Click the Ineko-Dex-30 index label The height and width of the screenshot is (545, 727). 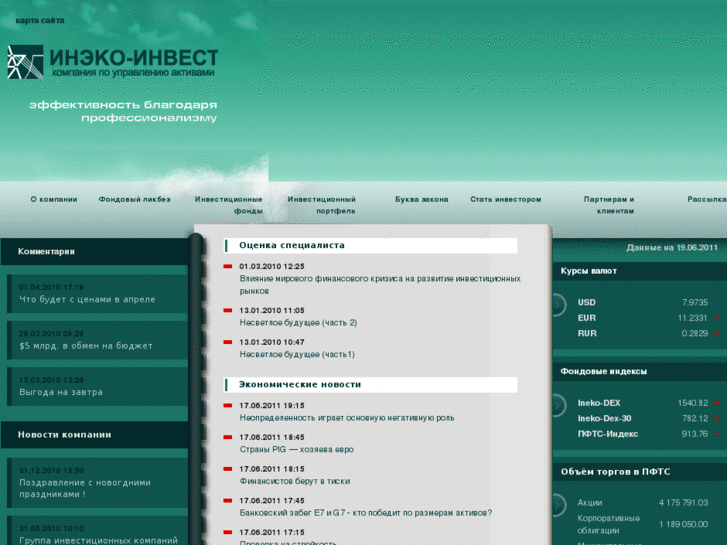(x=604, y=418)
